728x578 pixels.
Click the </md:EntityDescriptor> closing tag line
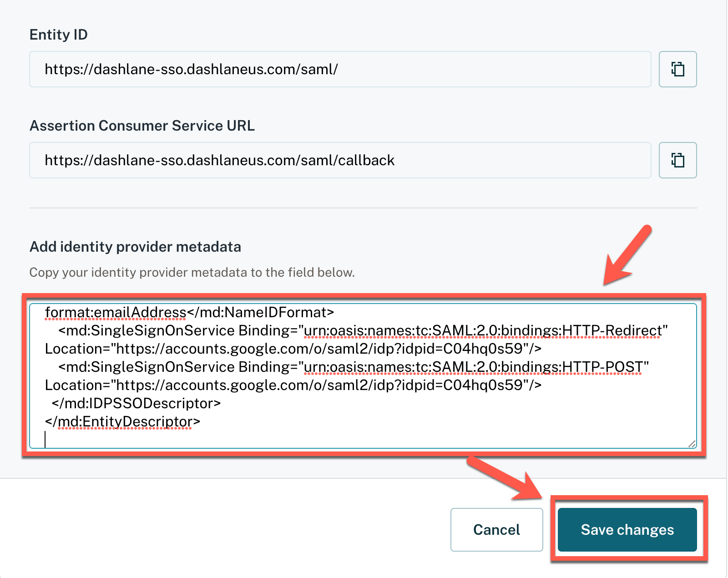[122, 421]
